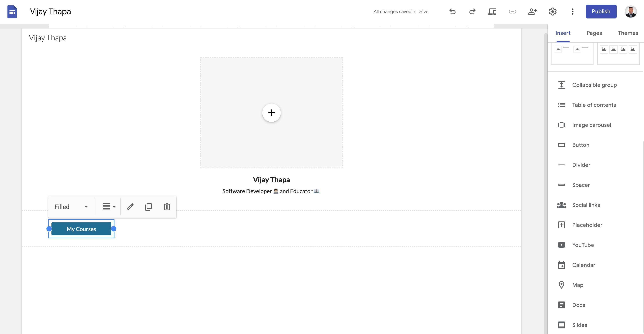Add an Image carousel from Insert panel

(592, 125)
